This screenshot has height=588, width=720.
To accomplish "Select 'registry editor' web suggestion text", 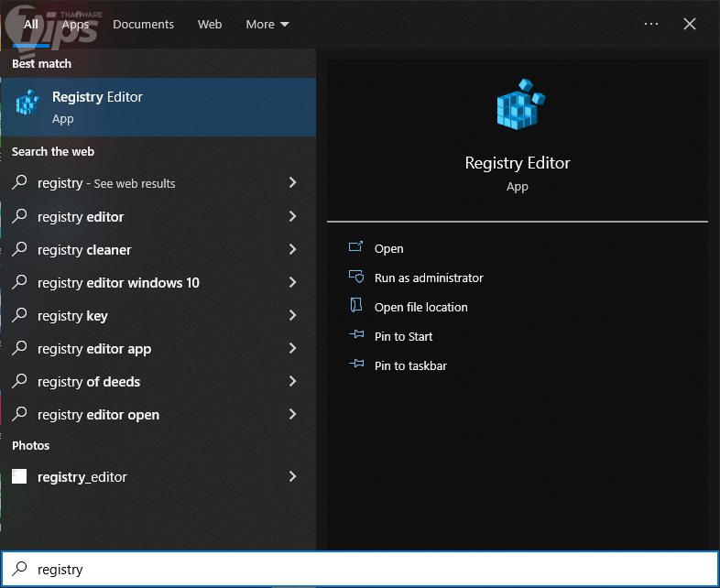I will click(x=81, y=217).
